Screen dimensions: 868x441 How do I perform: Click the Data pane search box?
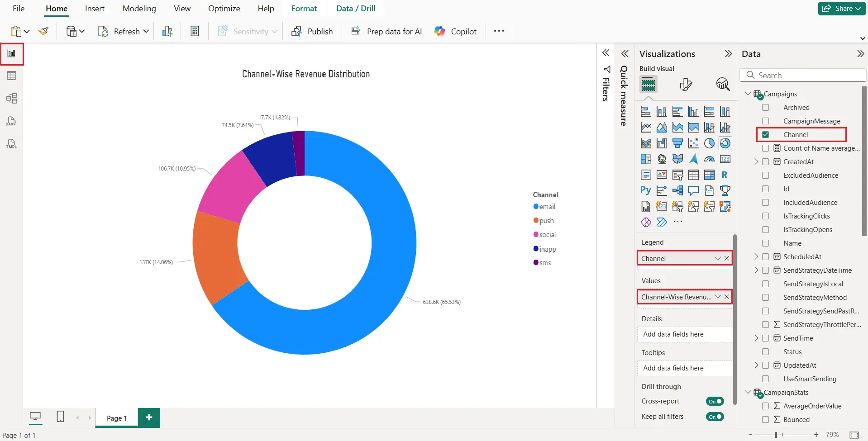click(803, 75)
